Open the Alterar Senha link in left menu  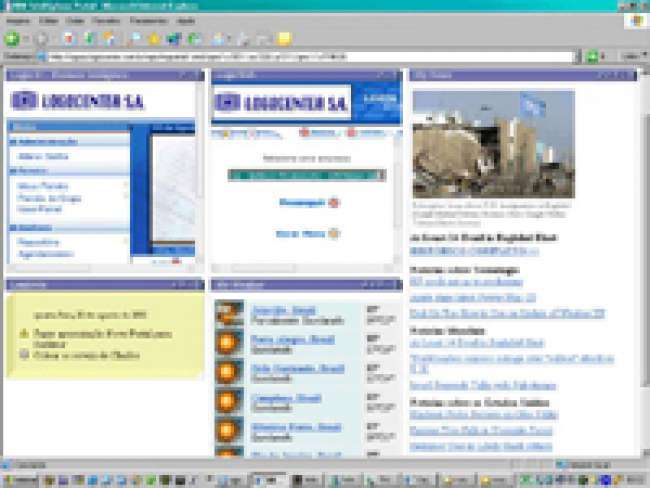coord(43,156)
